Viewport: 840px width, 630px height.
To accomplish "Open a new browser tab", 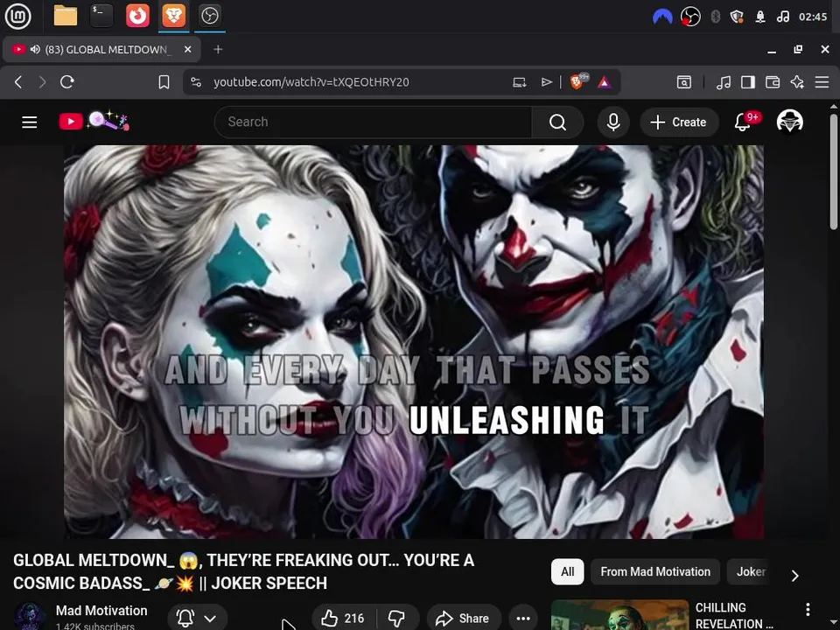I will tap(218, 49).
